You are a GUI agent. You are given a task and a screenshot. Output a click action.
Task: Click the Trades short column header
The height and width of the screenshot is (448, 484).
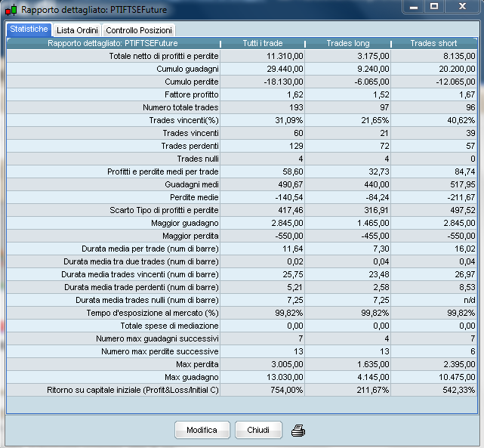(433, 43)
